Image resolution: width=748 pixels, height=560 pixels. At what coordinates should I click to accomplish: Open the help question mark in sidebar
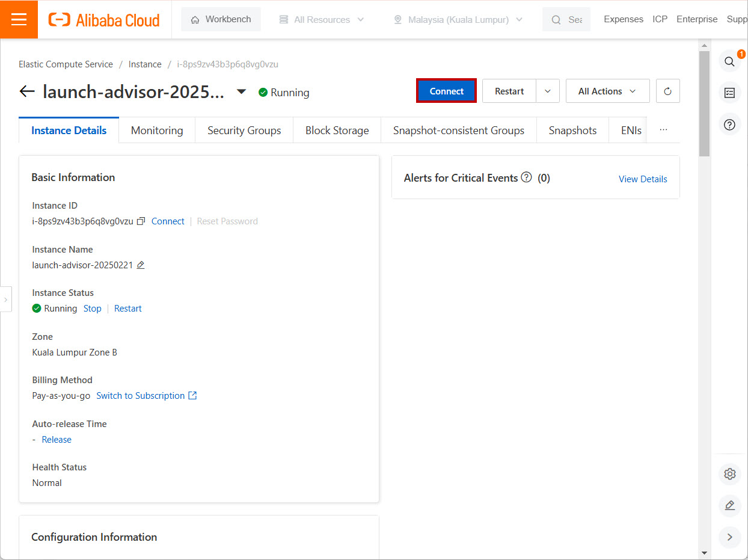729,125
